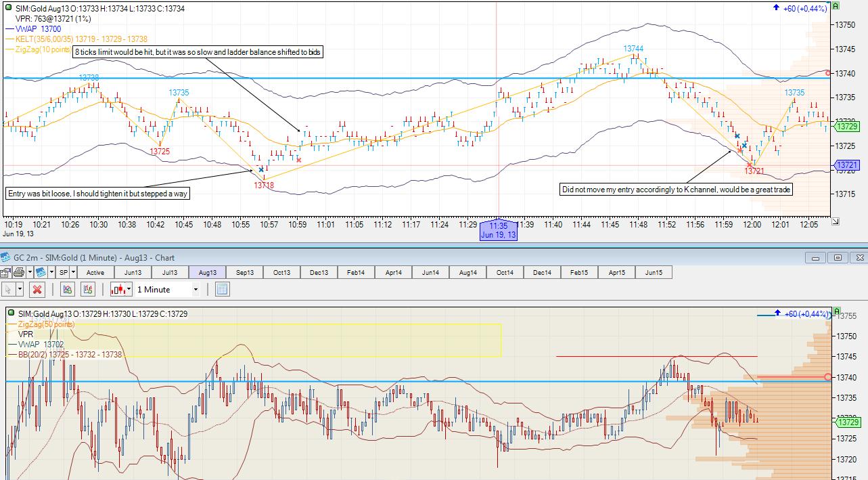The width and height of the screenshot is (868, 480).
Task: Switch to the Jun13 contract tab
Action: (133, 272)
